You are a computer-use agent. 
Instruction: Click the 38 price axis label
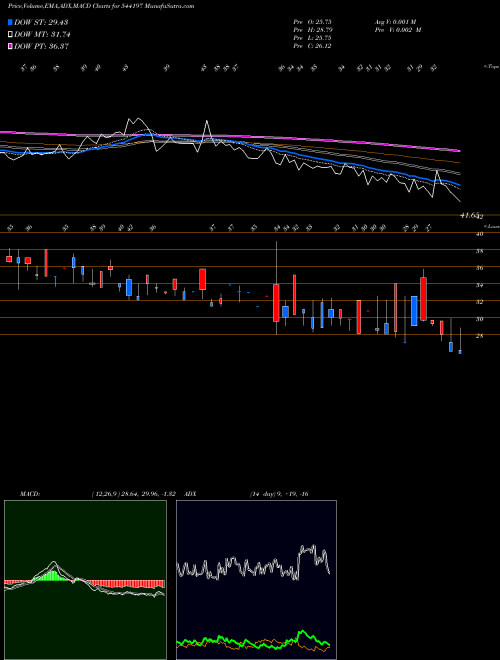479,251
